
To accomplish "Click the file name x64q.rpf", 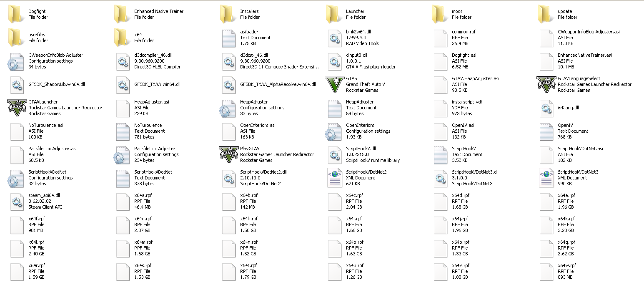I will [x=566, y=242].
